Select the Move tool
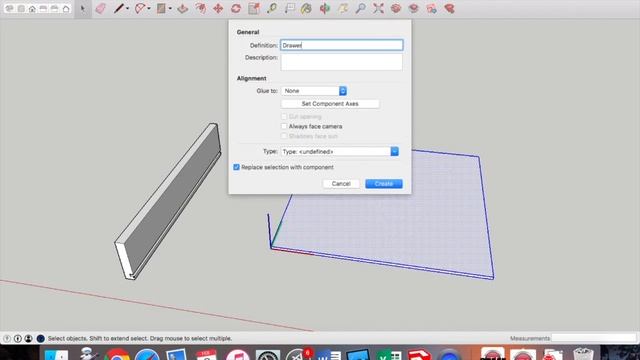Image resolution: width=640 pixels, height=360 pixels. click(x=218, y=8)
